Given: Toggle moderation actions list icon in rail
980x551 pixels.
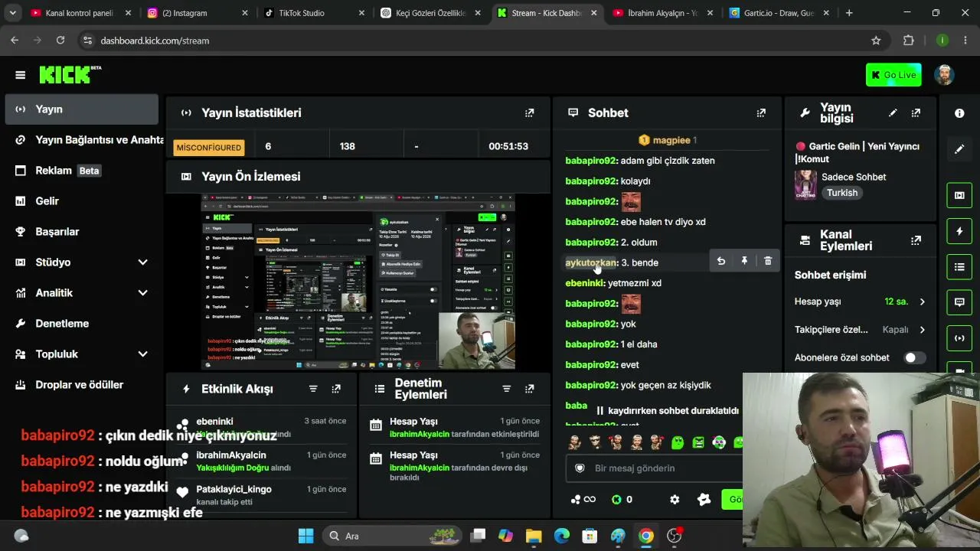Looking at the screenshot, I should (x=959, y=267).
